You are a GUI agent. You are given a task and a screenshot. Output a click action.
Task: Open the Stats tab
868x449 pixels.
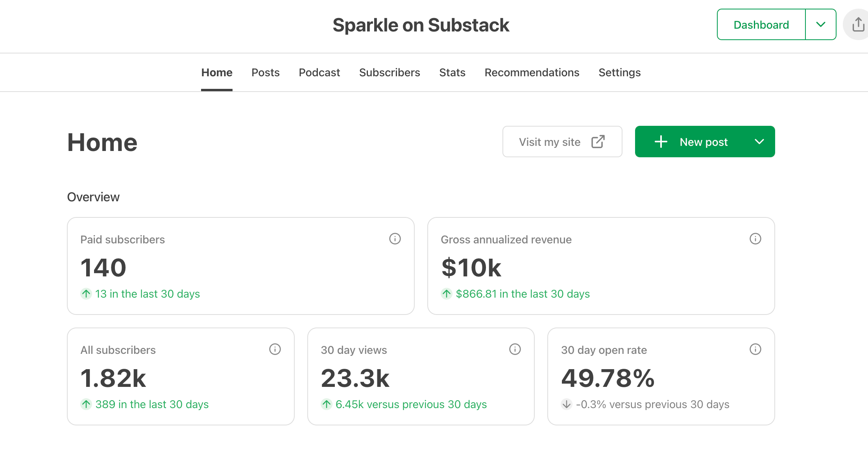point(452,73)
